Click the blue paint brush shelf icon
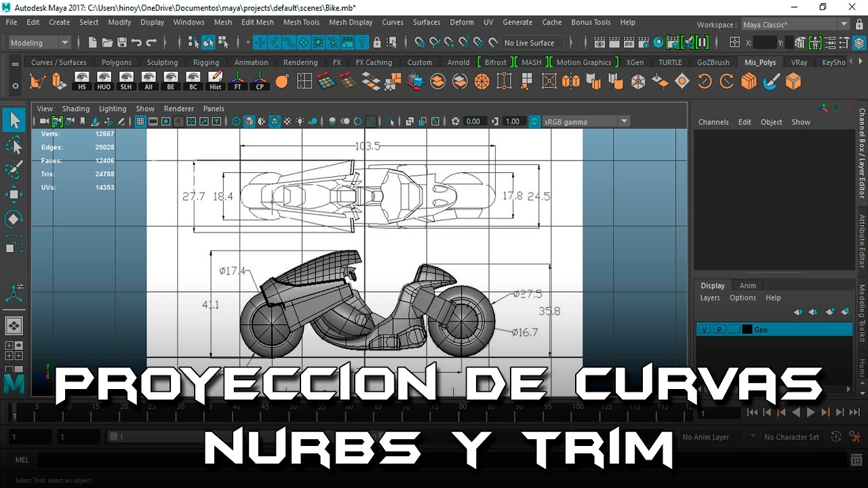The image size is (868, 488). [x=771, y=82]
